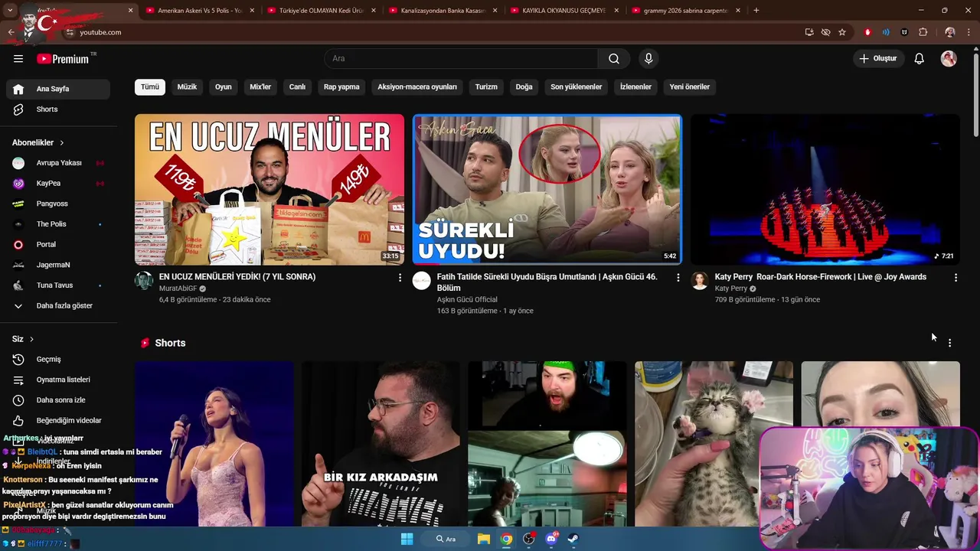Screen dimensions: 980x551
Task: Go to Ana Sayfa in sidebar
Action: click(x=58, y=89)
